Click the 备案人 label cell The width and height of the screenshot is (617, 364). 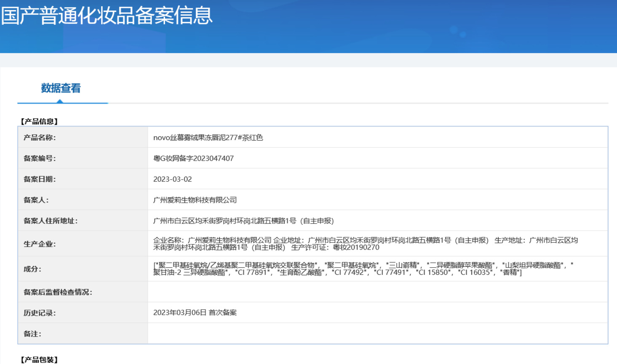click(x=83, y=200)
